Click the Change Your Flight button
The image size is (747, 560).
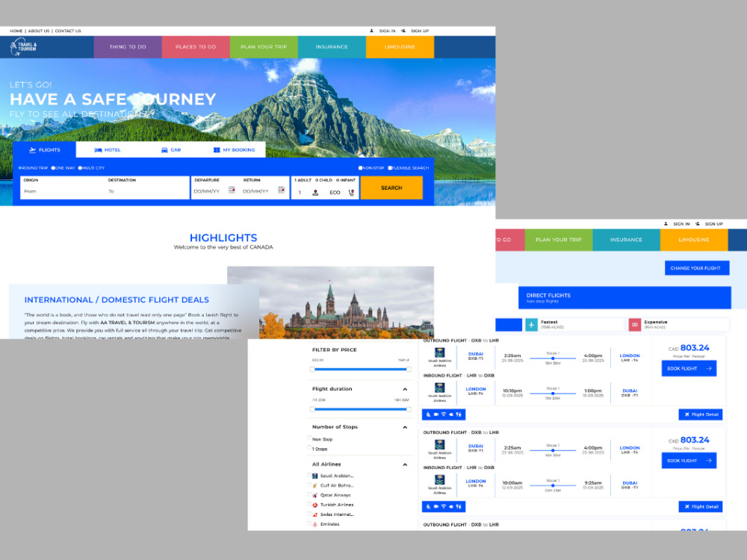(697, 268)
